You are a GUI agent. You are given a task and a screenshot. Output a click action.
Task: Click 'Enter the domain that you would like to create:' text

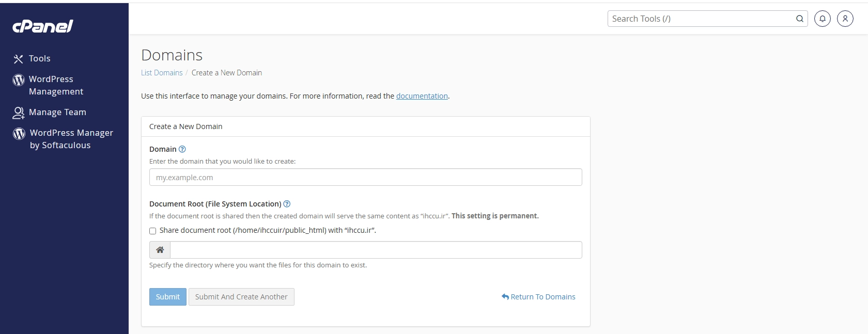(223, 162)
